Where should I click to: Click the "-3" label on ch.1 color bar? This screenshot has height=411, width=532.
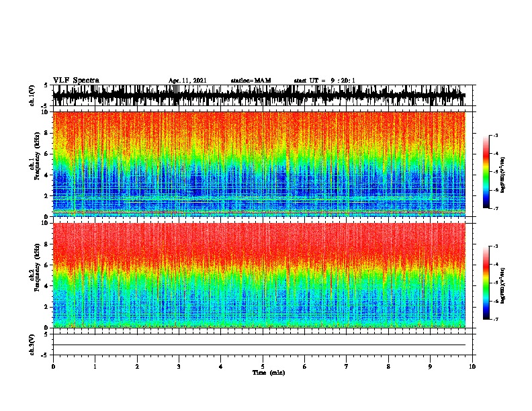tap(495, 136)
